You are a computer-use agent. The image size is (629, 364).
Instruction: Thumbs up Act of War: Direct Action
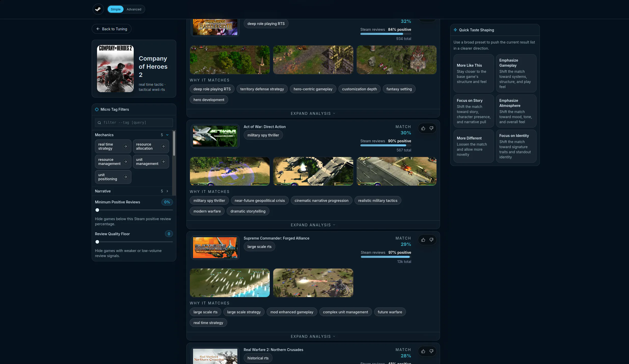click(x=423, y=128)
